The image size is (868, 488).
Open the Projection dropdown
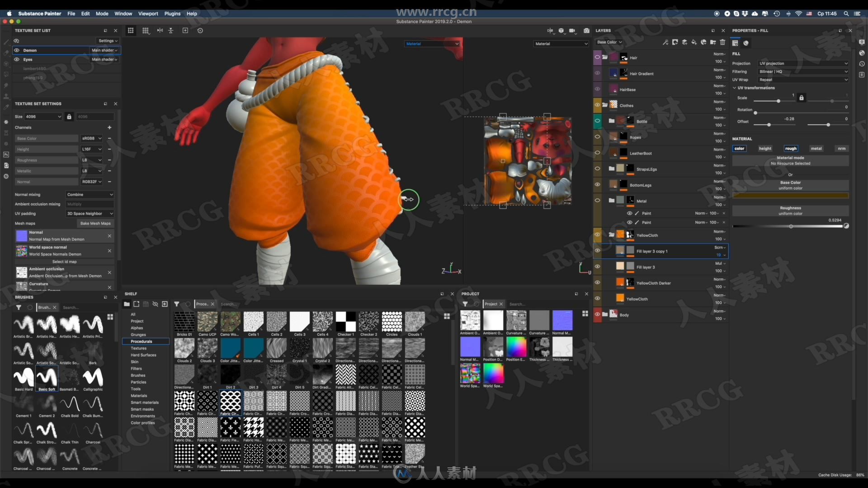(x=803, y=63)
